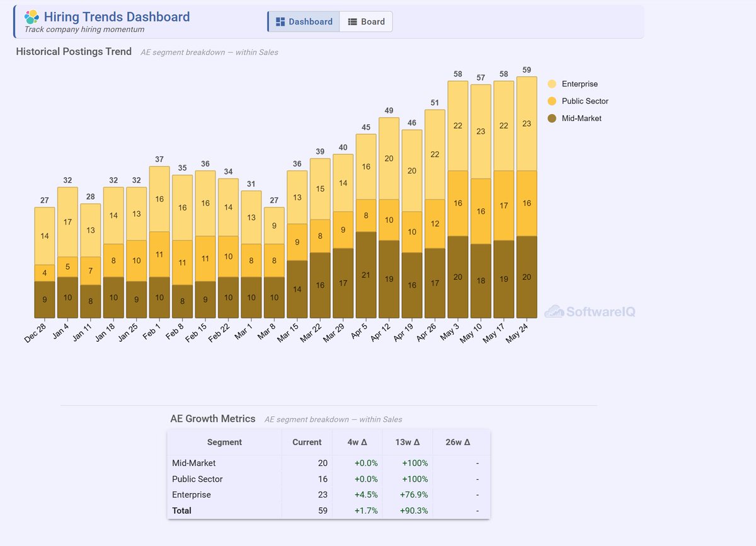
Task: Sort table by 13w Δ column header
Action: pyautogui.click(x=407, y=442)
